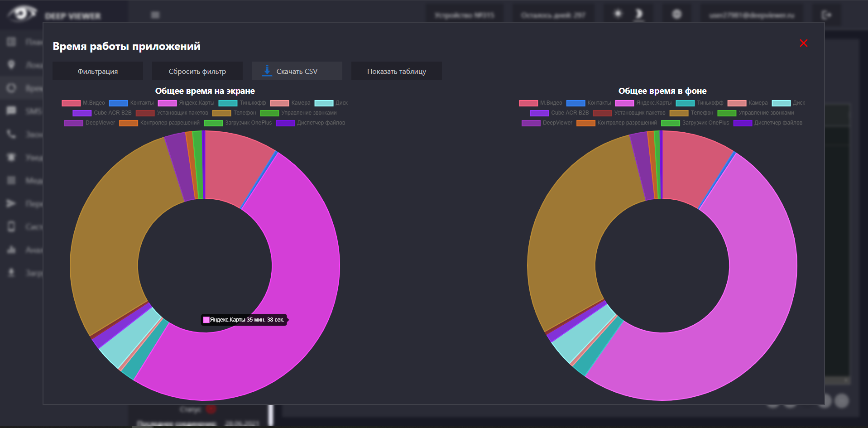868x428 pixels.
Task: Toggle М.Видео legend in on-screen chart
Action: pyautogui.click(x=83, y=103)
